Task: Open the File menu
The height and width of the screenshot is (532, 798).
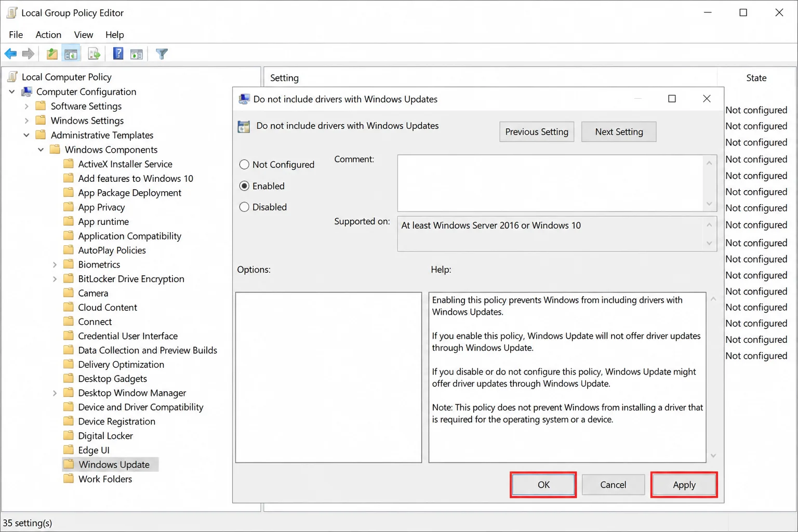Action: click(x=16, y=35)
